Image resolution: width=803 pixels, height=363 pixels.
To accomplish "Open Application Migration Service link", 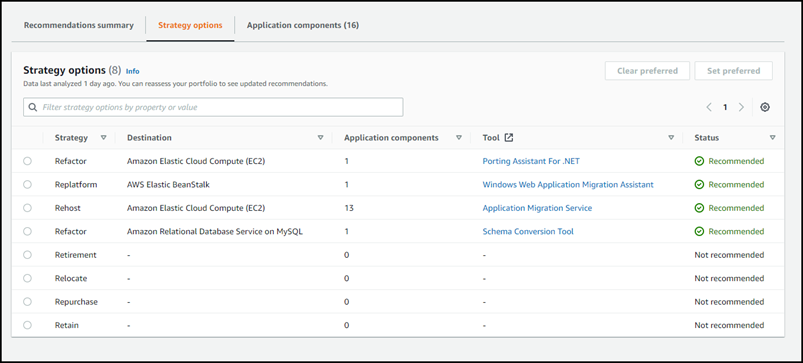I will tap(537, 208).
